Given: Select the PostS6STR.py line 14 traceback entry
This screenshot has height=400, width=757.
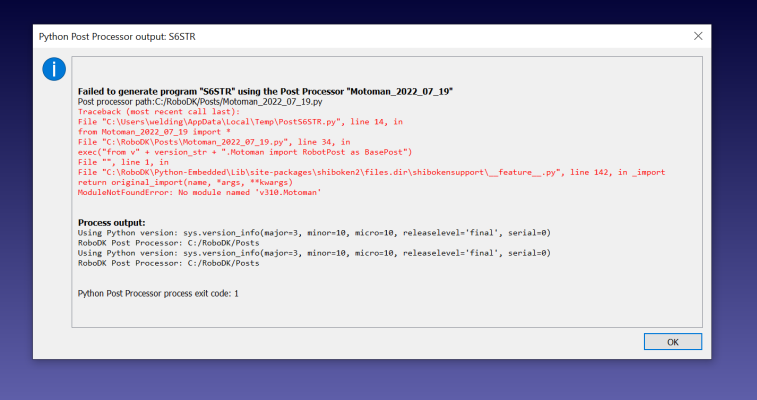Looking at the screenshot, I should (x=240, y=122).
